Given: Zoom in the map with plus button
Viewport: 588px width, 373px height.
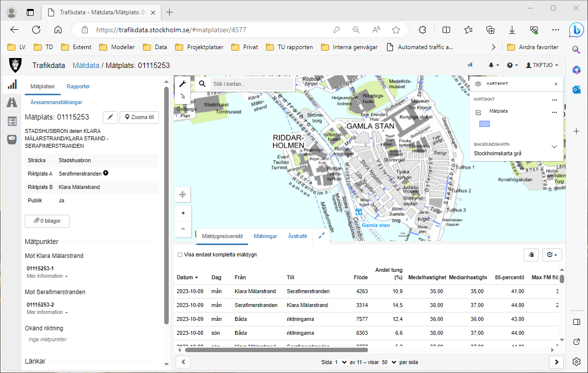Looking at the screenshot, I should click(x=183, y=213).
